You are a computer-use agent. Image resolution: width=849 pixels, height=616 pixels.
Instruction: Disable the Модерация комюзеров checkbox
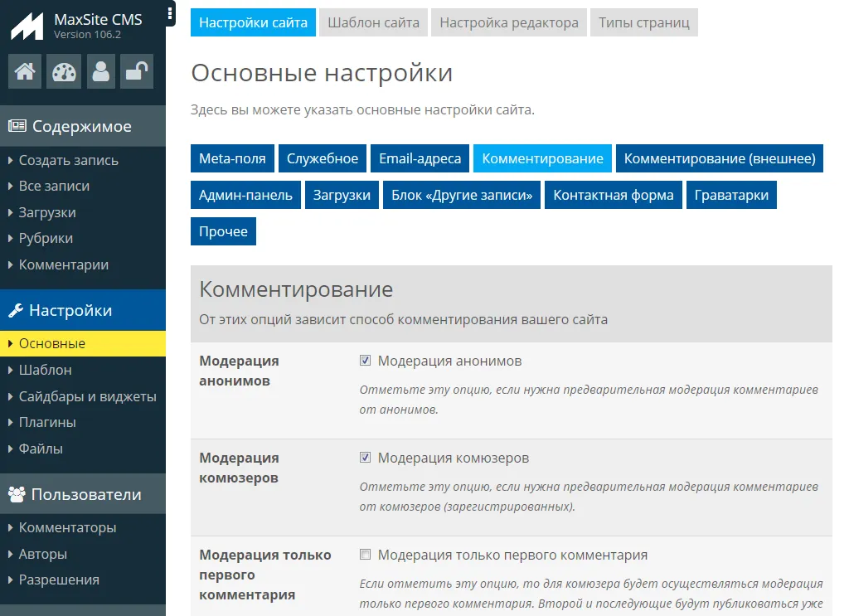pos(365,458)
